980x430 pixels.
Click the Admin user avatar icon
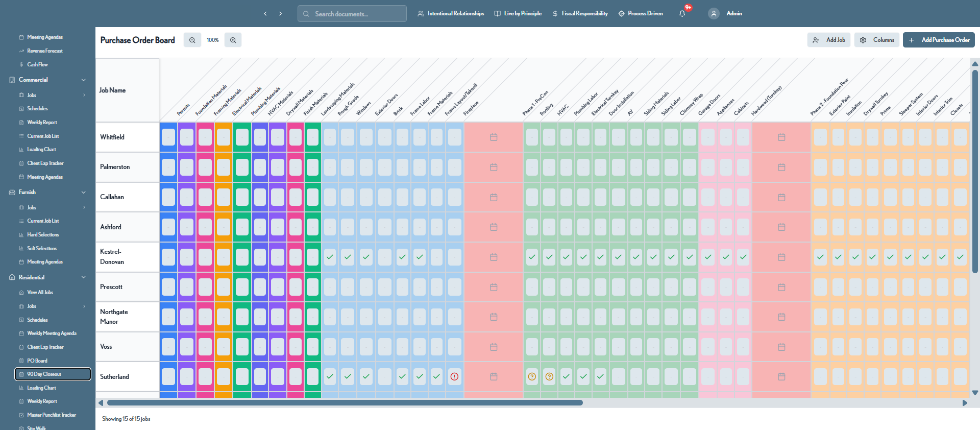(714, 14)
